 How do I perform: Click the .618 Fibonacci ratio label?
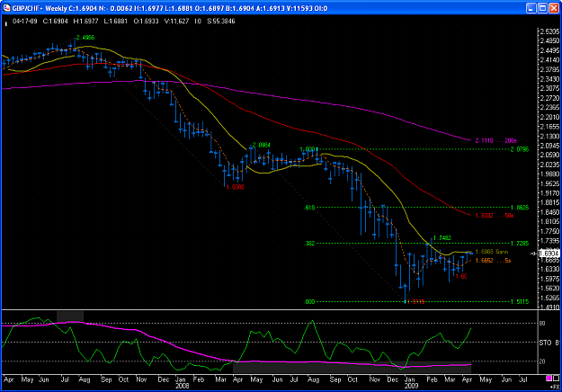coord(309,208)
